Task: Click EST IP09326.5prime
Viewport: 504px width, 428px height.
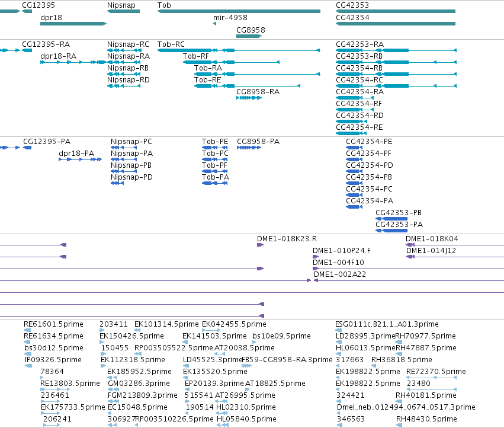Action: tap(28, 366)
